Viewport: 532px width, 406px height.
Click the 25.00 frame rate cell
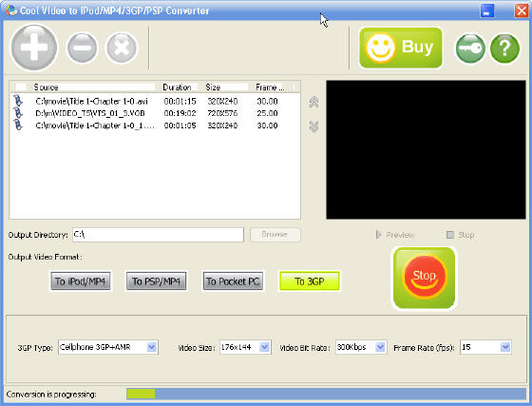coord(267,113)
